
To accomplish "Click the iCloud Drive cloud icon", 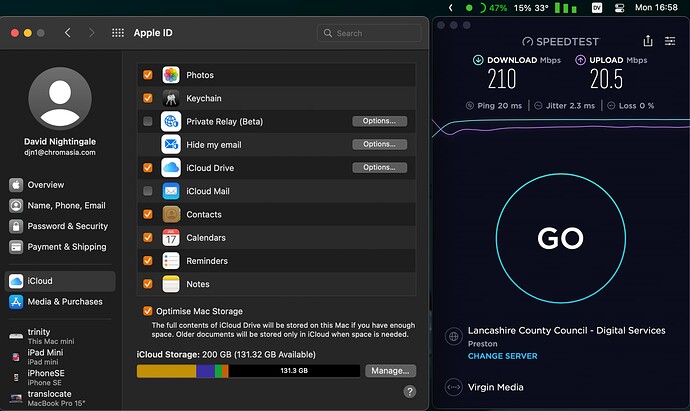I will click(x=171, y=168).
